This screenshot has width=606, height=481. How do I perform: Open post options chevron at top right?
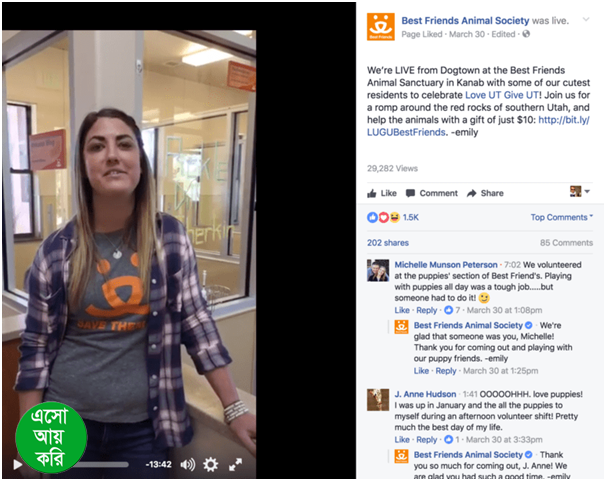(x=586, y=19)
